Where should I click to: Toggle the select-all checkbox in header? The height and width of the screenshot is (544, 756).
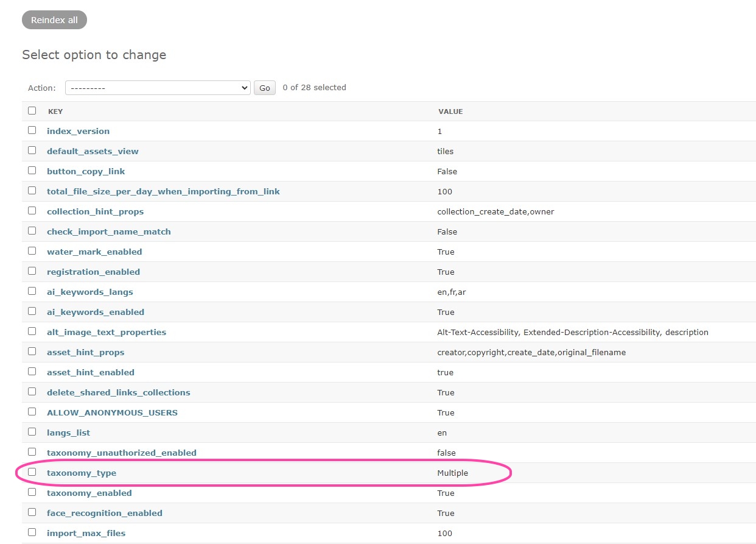32,111
